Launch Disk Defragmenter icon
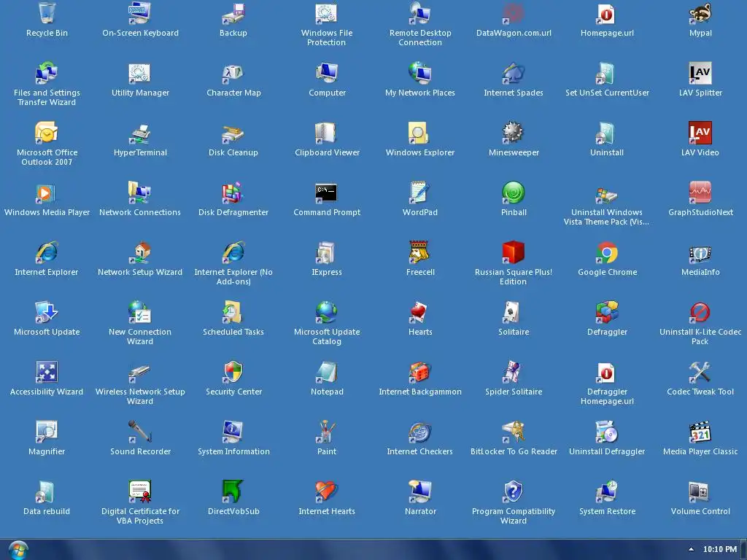Viewport: 747px width, 560px height. pos(233,192)
